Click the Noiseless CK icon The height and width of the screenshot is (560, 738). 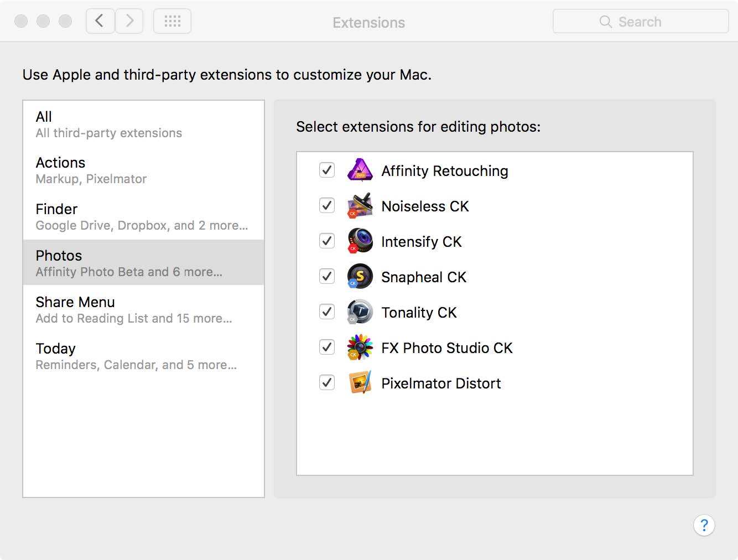pyautogui.click(x=360, y=206)
